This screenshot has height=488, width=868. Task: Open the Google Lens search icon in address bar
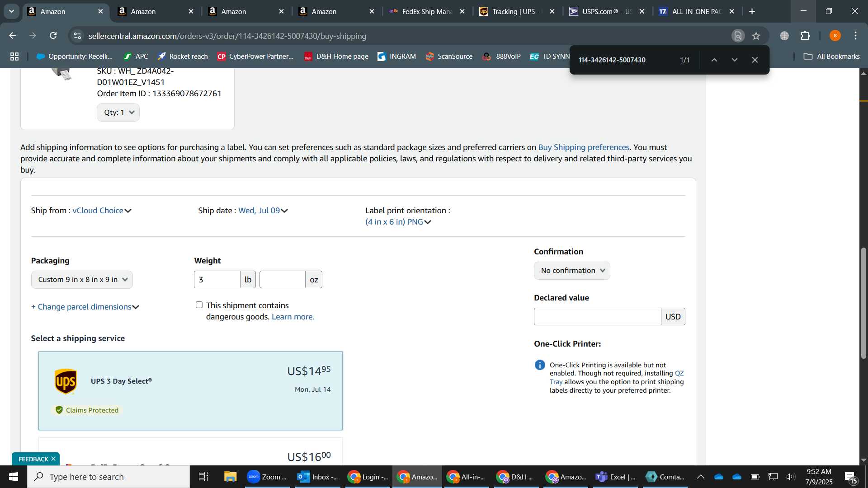738,36
